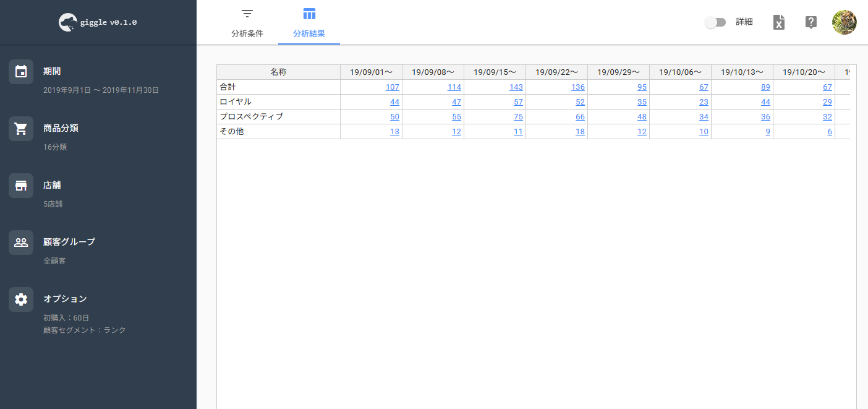Viewport: 868px width, 409px height.
Task: Switch to the 分析条件 tab
Action: (x=247, y=23)
